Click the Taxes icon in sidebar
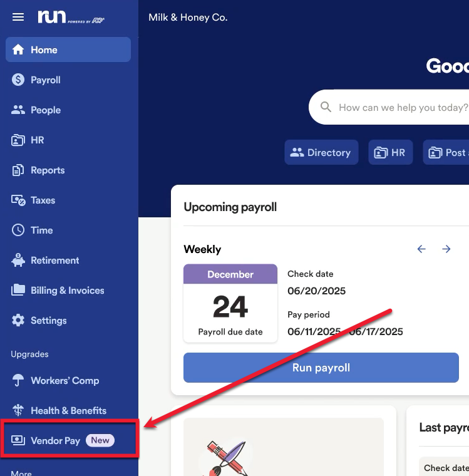Image resolution: width=469 pixels, height=476 pixels. 18,200
